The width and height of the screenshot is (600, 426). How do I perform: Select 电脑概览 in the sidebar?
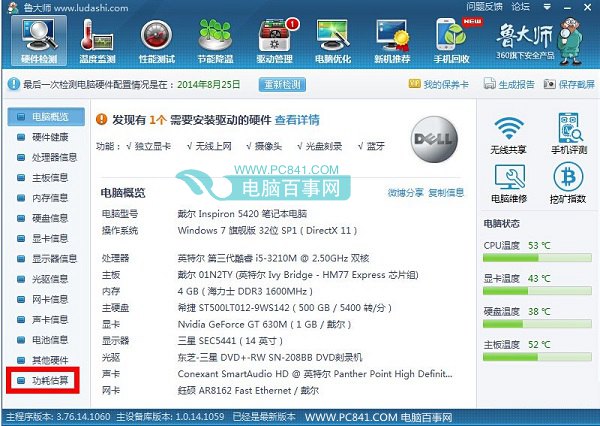click(46, 117)
